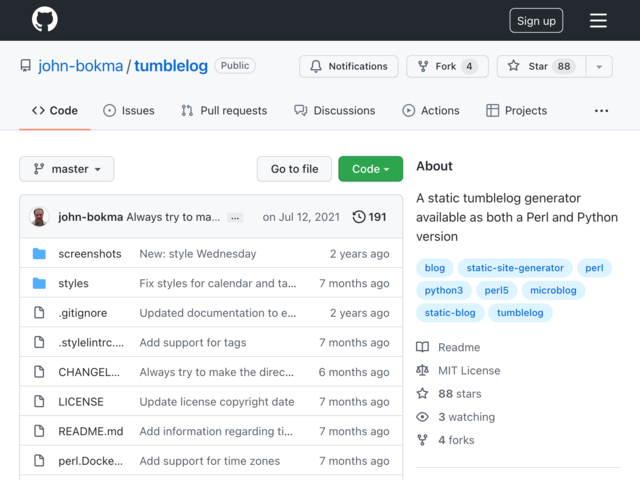Open the .gitignore file
Viewport: 640px width, 480px height.
pyautogui.click(x=83, y=313)
